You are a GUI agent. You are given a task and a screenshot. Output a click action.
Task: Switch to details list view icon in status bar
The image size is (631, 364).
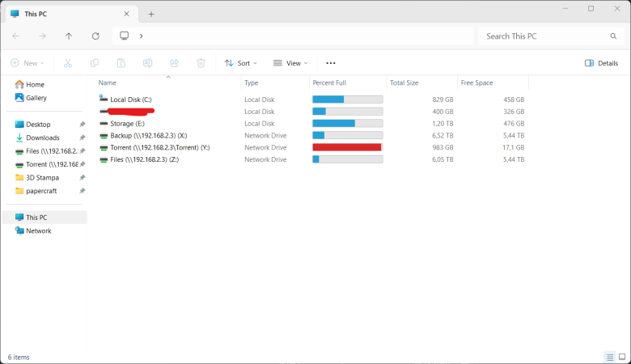tap(610, 357)
